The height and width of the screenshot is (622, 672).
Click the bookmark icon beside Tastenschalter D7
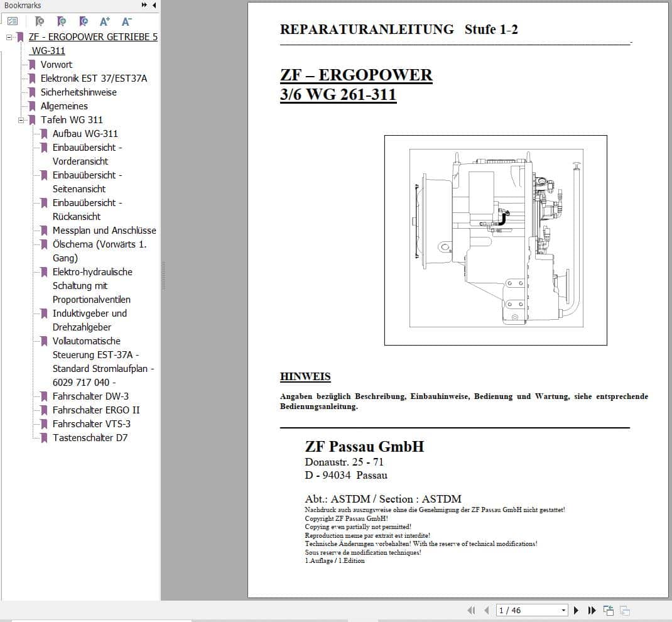coord(44,438)
